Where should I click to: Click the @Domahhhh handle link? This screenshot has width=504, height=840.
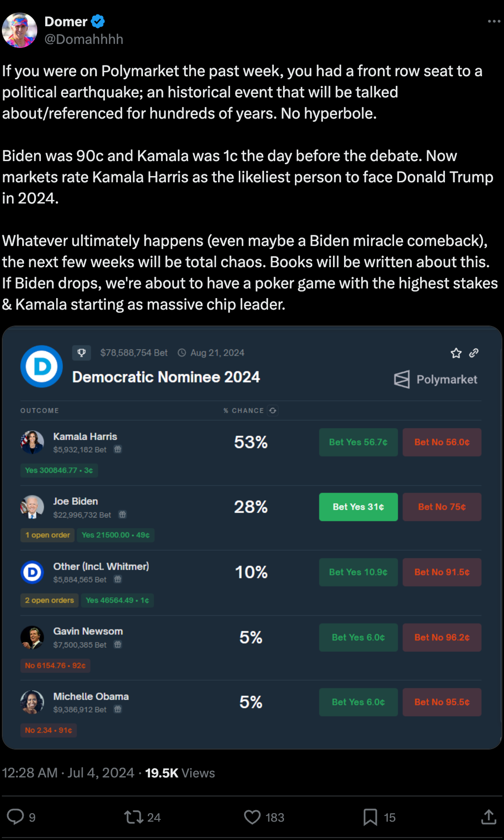tap(84, 39)
